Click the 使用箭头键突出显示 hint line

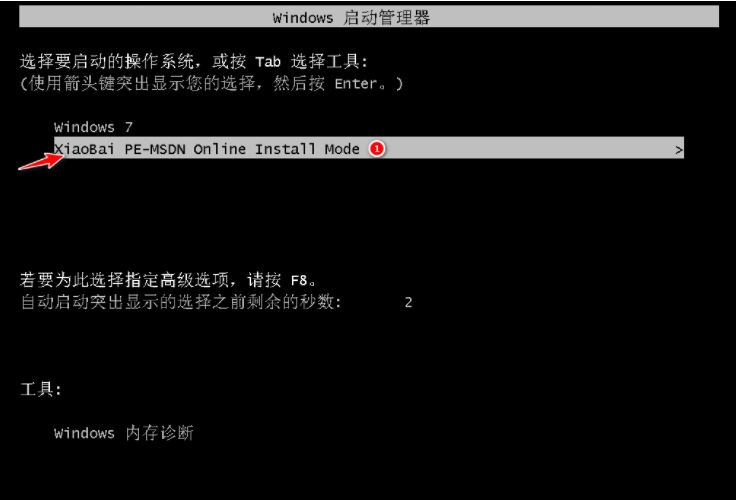tap(211, 84)
